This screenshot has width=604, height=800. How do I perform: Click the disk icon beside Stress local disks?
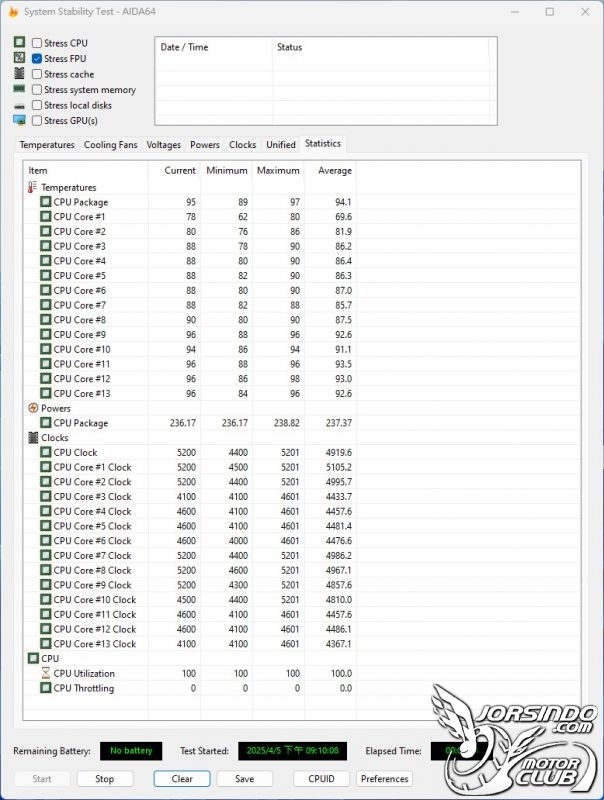19,106
